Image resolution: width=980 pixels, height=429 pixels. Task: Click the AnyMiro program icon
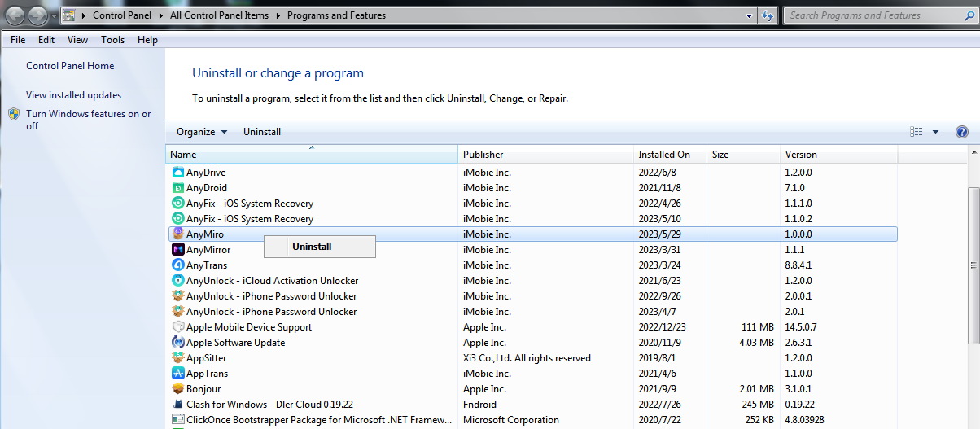click(x=178, y=234)
